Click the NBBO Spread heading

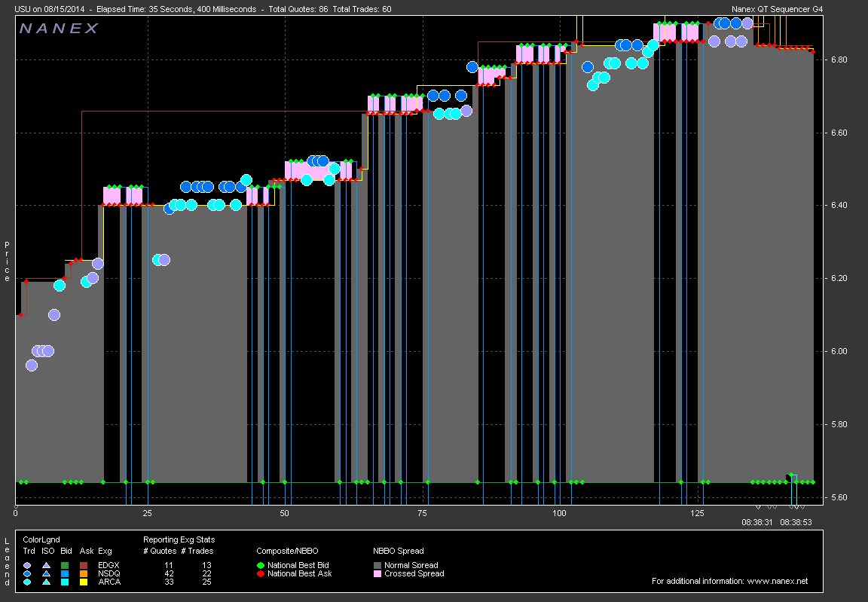pos(399,551)
